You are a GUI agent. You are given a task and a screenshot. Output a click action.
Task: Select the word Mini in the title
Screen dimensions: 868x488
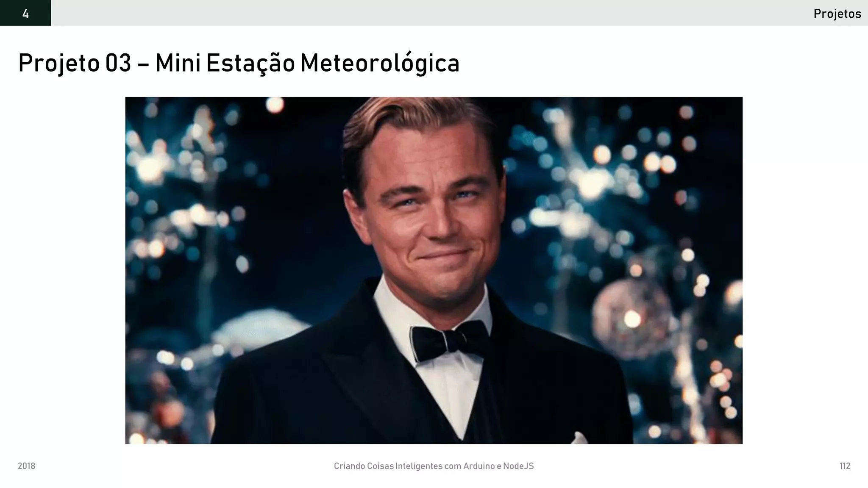coord(178,63)
